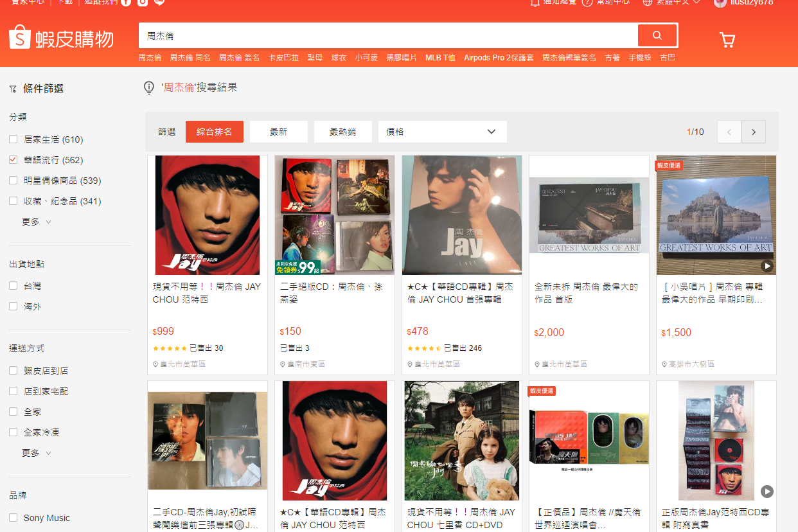Play video on 小吳唱片 album listing

(x=767, y=265)
